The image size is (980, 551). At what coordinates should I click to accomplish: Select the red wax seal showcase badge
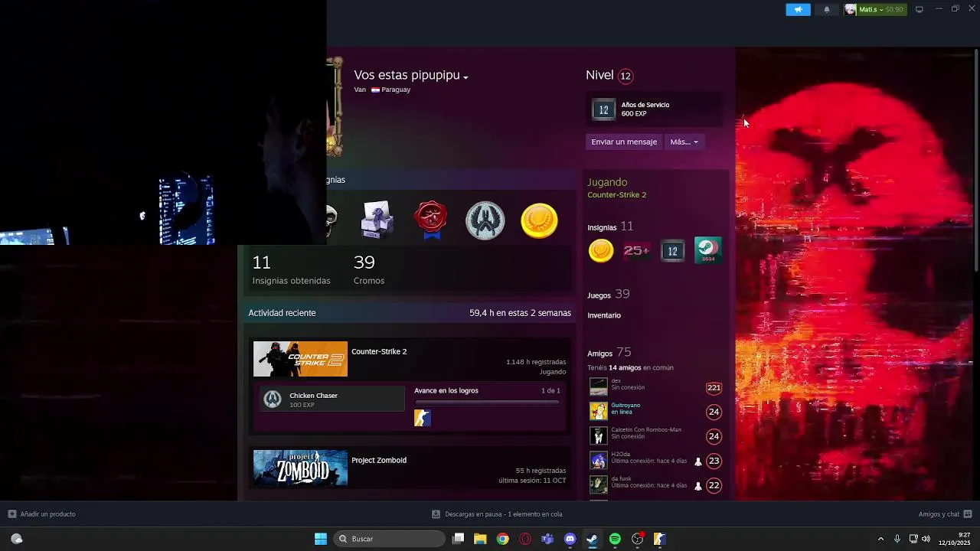coord(431,220)
